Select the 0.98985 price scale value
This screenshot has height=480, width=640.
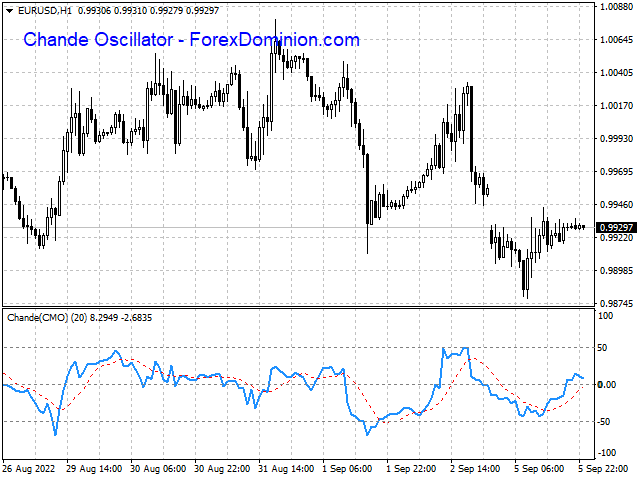tap(616, 270)
